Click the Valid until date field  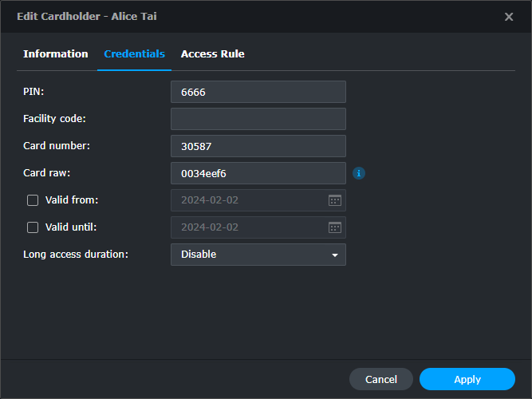[258, 227]
